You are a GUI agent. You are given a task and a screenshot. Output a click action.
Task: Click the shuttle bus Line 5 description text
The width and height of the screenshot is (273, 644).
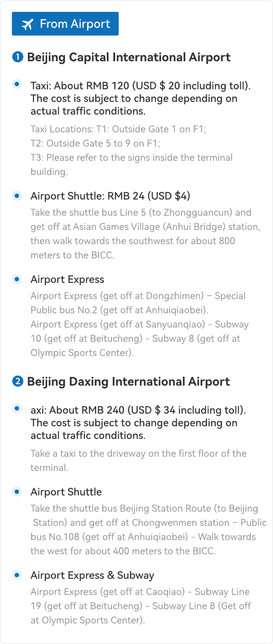[145, 234]
